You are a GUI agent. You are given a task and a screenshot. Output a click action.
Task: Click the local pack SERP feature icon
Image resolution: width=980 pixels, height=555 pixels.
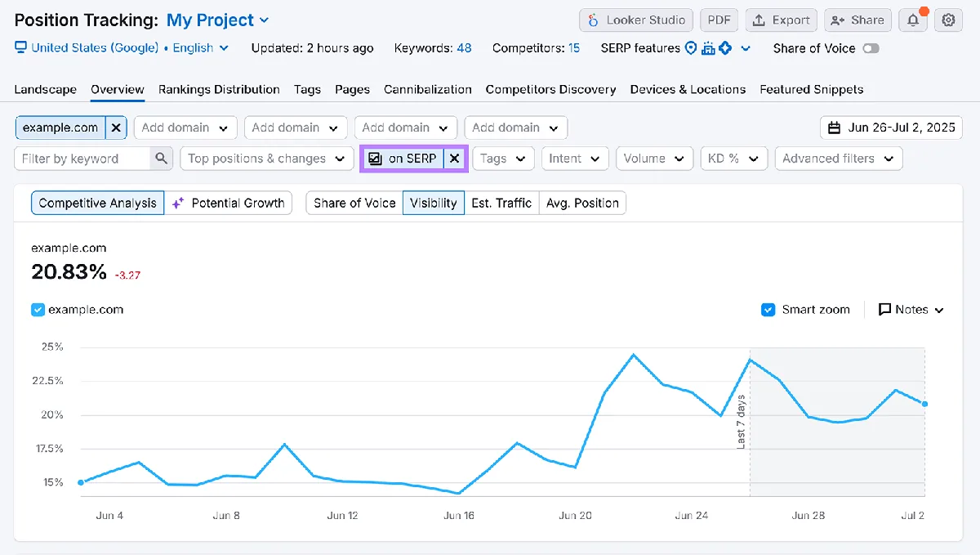pyautogui.click(x=691, y=48)
